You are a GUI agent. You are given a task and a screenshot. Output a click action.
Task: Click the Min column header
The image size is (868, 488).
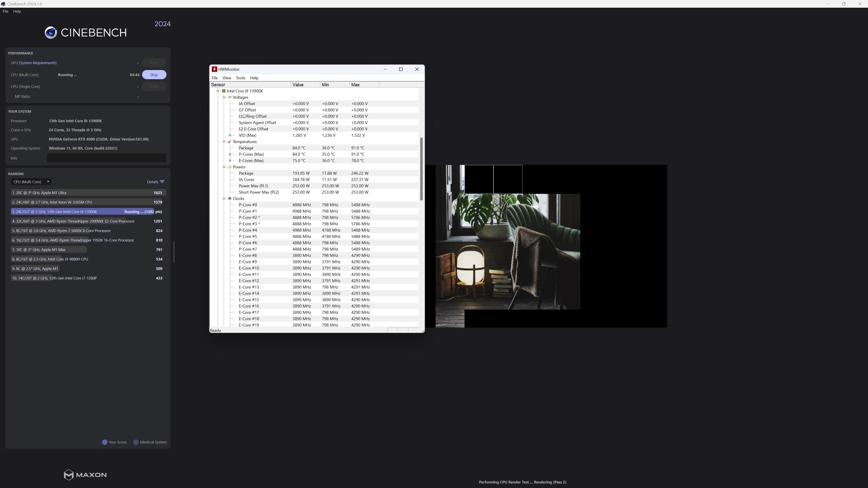pos(335,85)
